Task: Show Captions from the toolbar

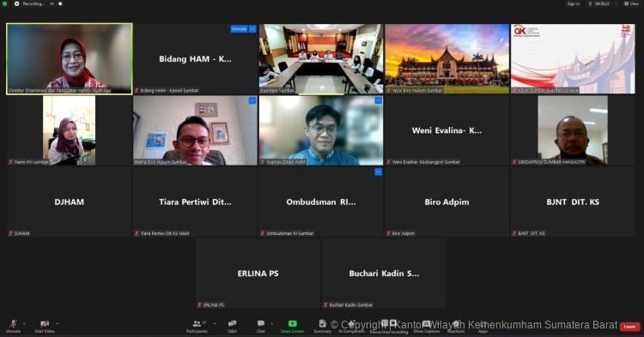Action: [426, 326]
